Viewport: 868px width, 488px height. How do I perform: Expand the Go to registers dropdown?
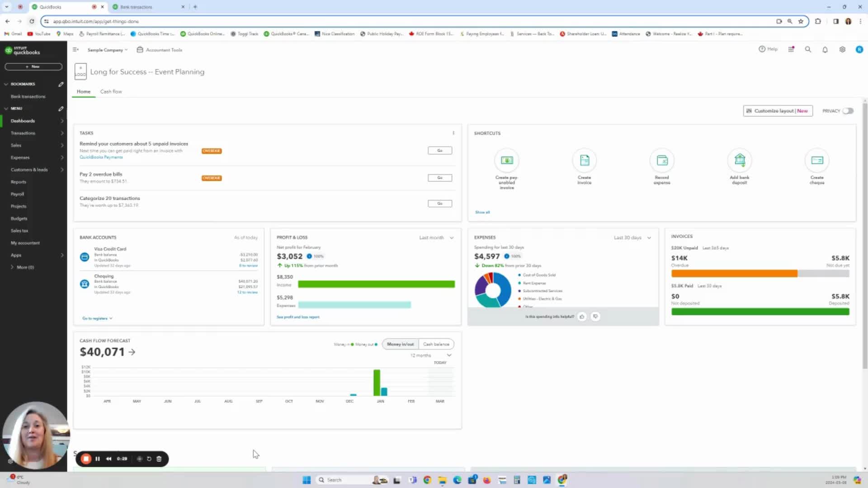(x=97, y=319)
